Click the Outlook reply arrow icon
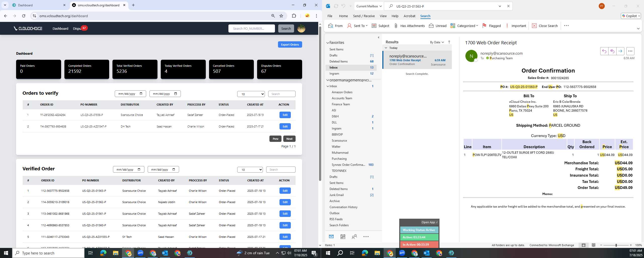The image size is (644, 258). (x=604, y=51)
